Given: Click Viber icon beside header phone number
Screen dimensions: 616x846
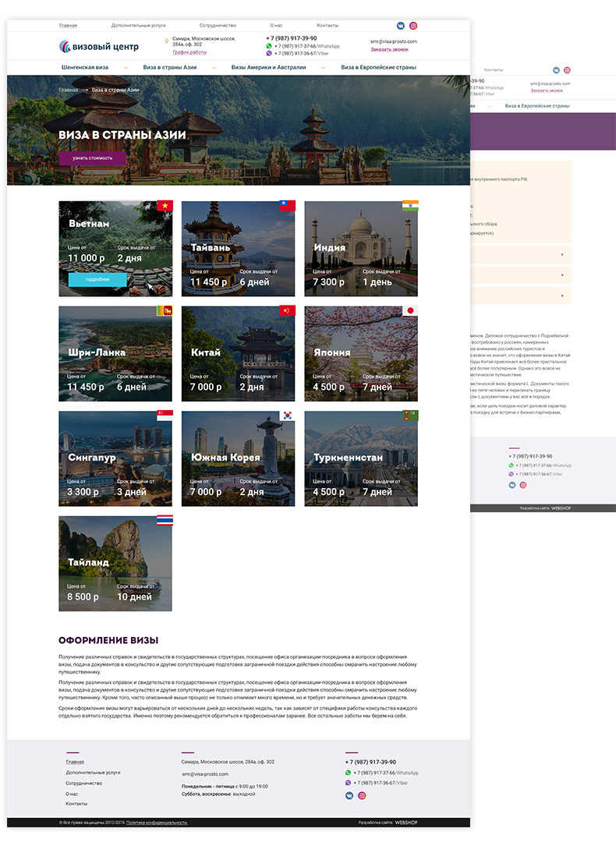Looking at the screenshot, I should click(x=269, y=54).
